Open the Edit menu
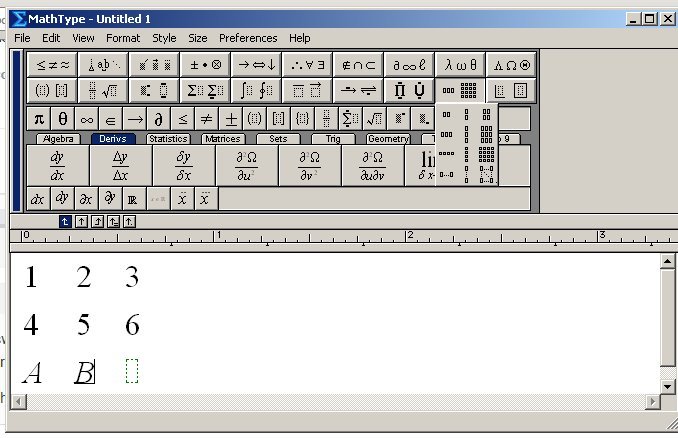Screen dimensions: 678x438 click(51, 38)
